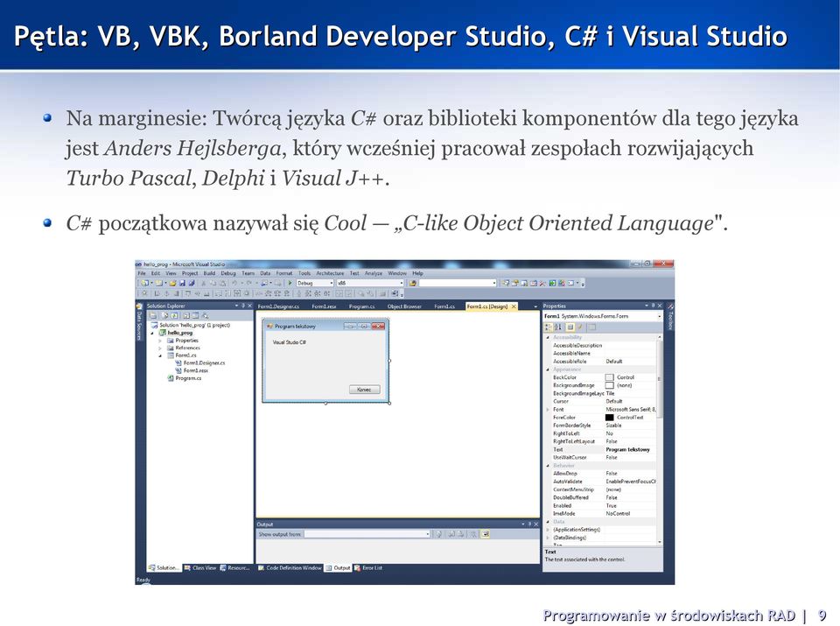Click the Save All toolbar icon
The image size is (840, 626).
192,283
